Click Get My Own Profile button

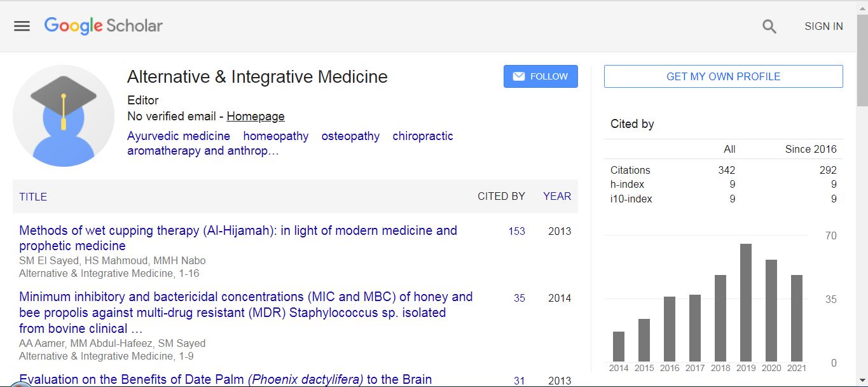tap(723, 76)
